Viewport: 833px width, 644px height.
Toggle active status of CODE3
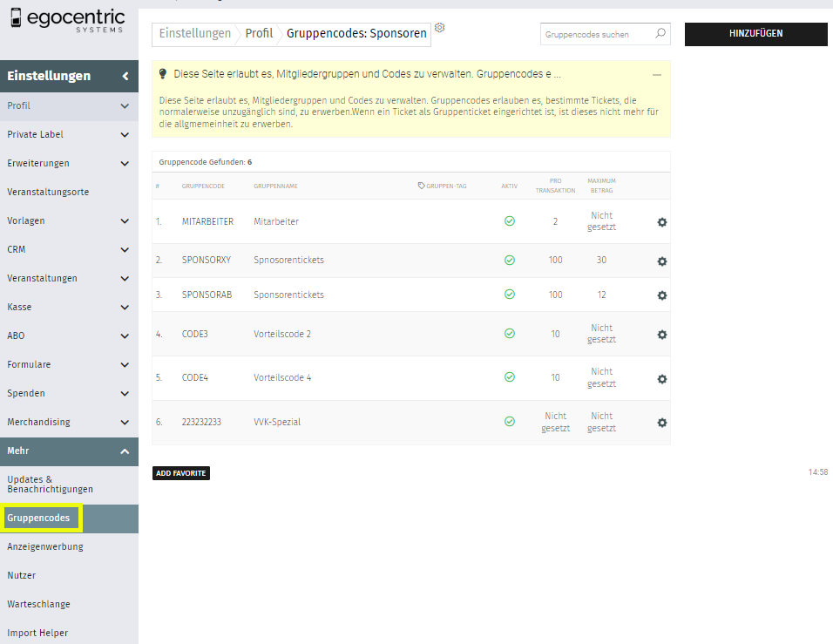510,334
